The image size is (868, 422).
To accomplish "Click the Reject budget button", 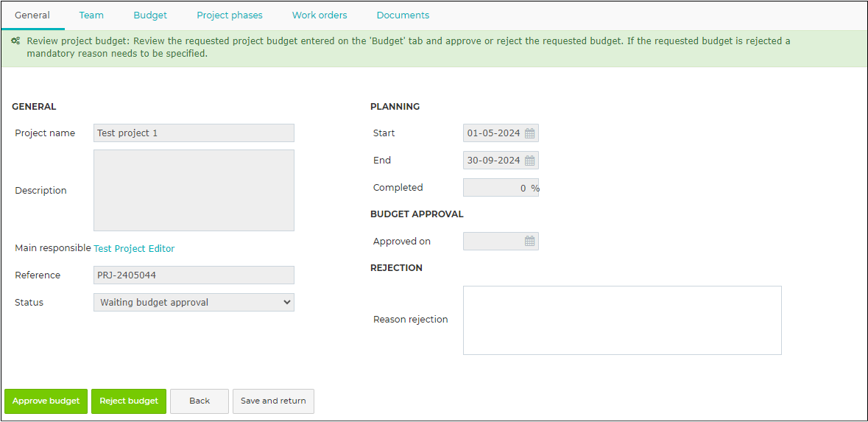I will pyautogui.click(x=129, y=401).
